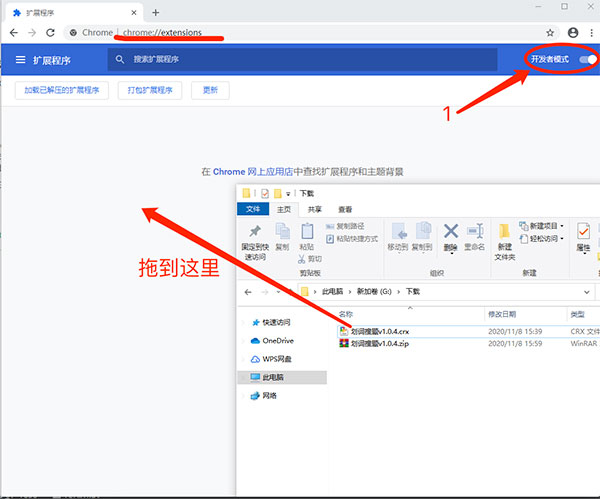Toggle Developer mode (开发者模式) switch
The image size is (600, 499).
[x=589, y=60]
